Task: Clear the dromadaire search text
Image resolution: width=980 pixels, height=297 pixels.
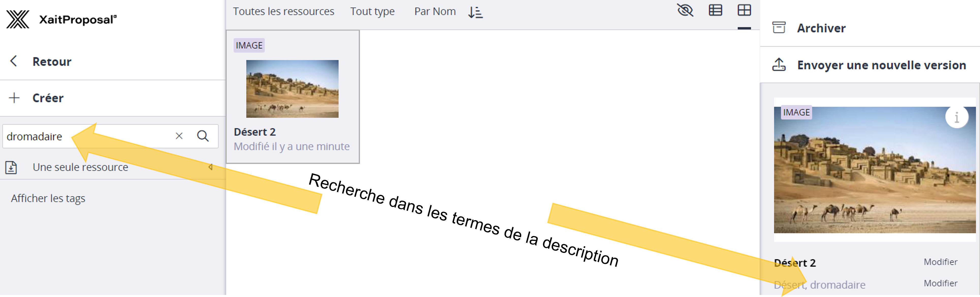Action: click(179, 136)
